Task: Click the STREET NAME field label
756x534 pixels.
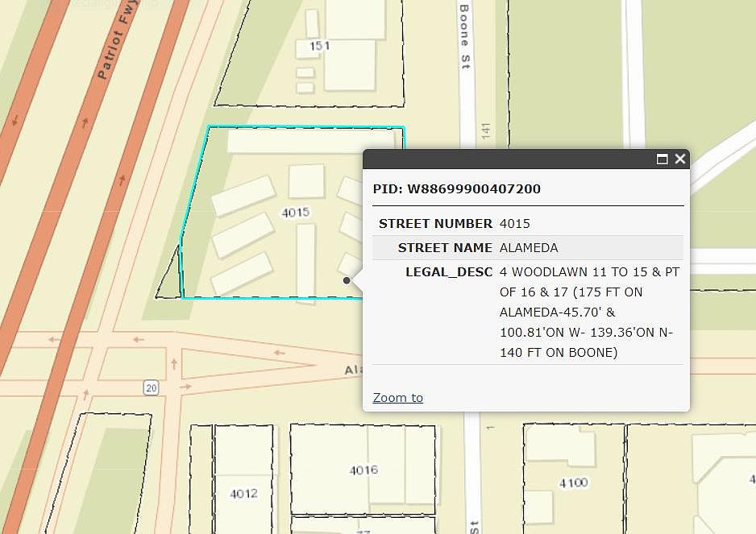Action: click(445, 248)
